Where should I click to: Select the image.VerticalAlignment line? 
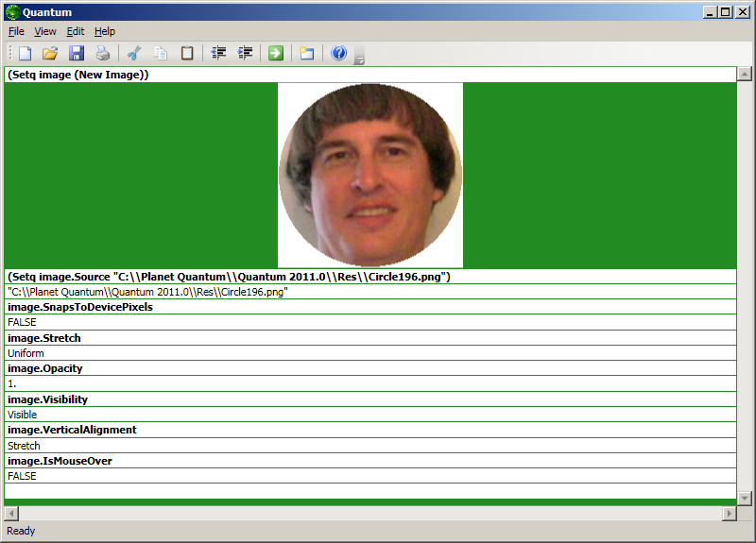coord(370,430)
